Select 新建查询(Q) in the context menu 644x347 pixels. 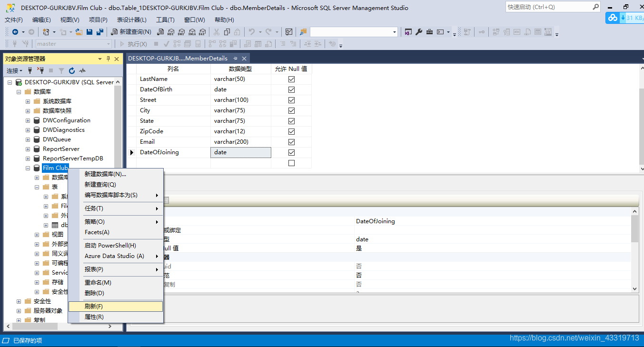pos(116,184)
